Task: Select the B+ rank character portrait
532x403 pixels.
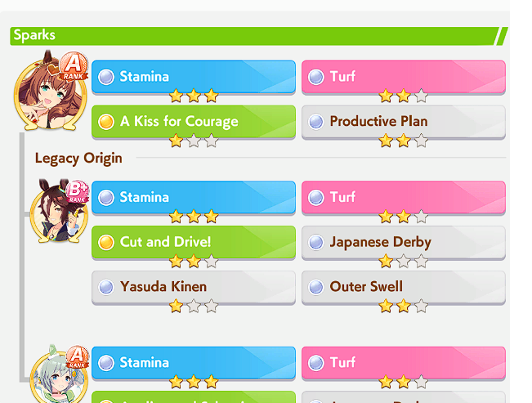Action: (60, 211)
